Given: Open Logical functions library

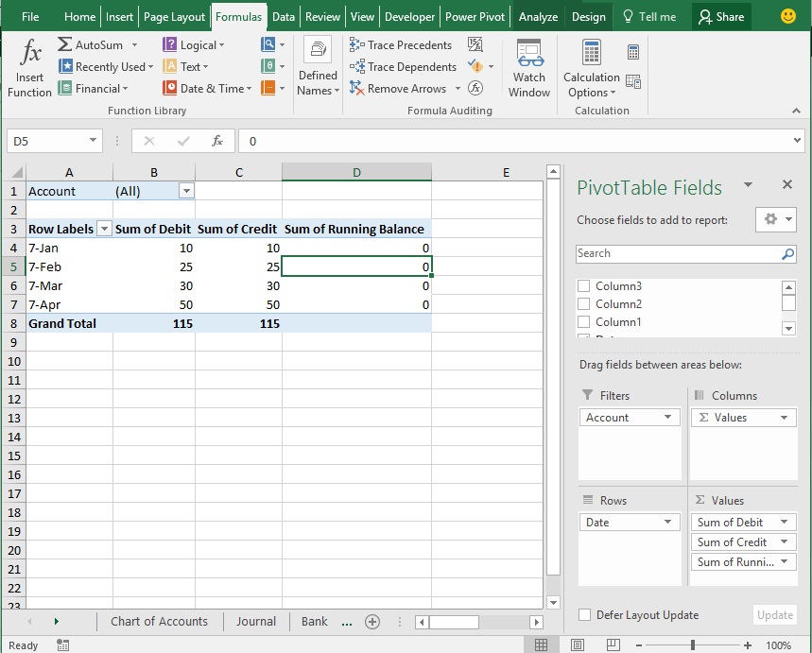Looking at the screenshot, I should 193,45.
